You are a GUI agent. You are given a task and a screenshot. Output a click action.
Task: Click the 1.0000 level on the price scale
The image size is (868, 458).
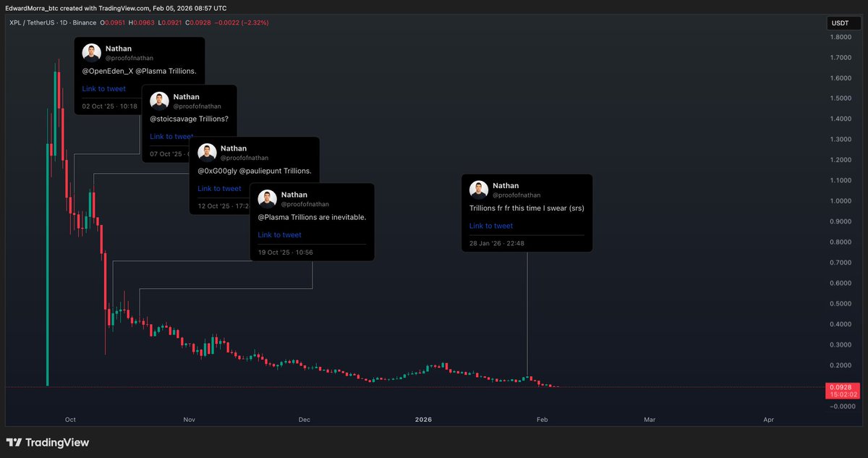tap(839, 200)
